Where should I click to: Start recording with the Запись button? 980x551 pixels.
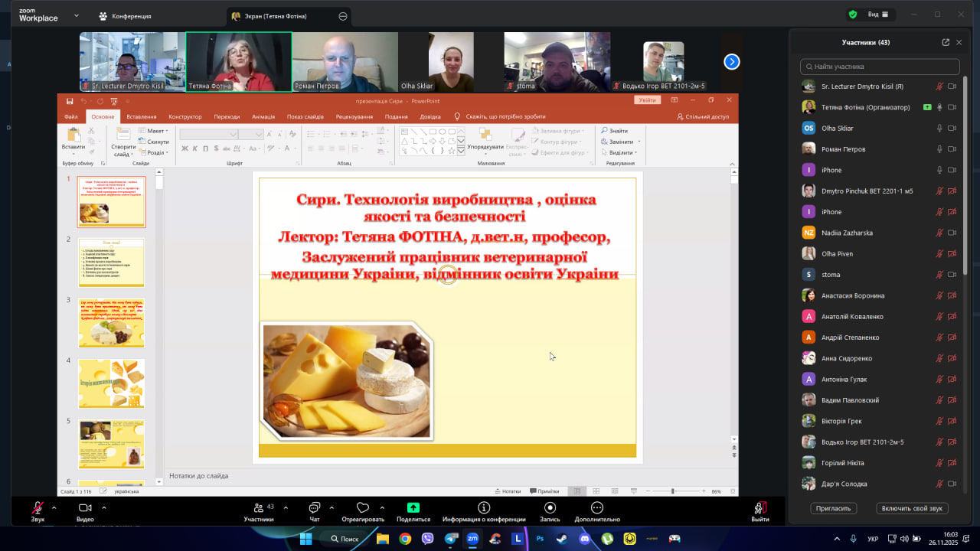550,507
